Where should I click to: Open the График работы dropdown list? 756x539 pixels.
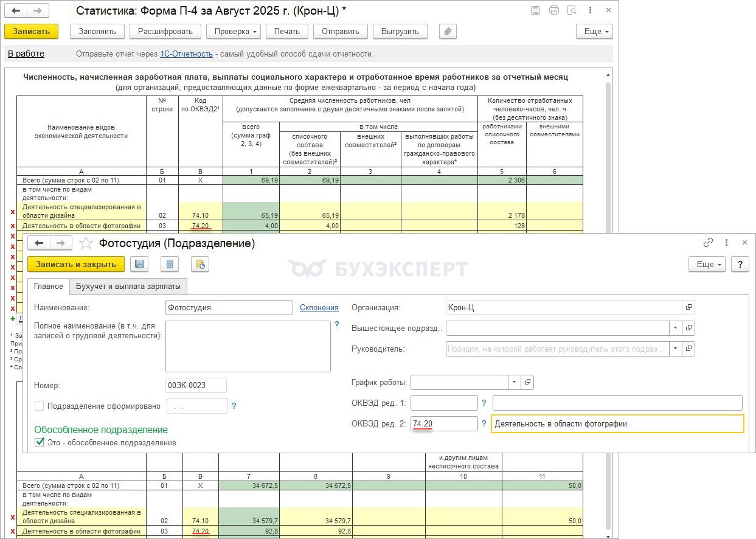tap(515, 382)
